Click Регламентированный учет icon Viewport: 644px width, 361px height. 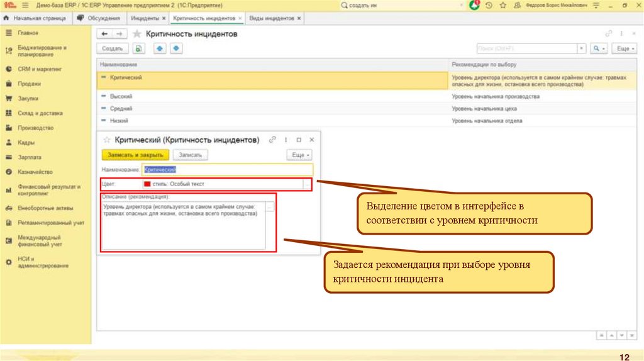pyautogui.click(x=9, y=223)
